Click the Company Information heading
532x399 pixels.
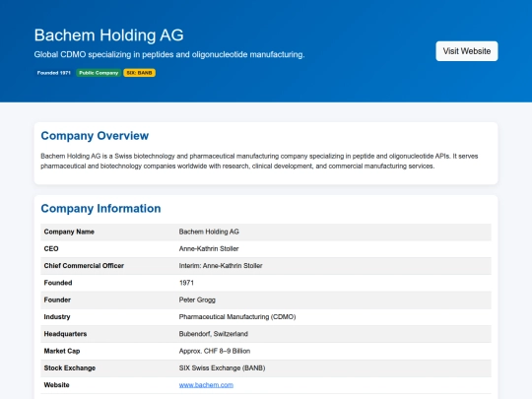(100, 208)
